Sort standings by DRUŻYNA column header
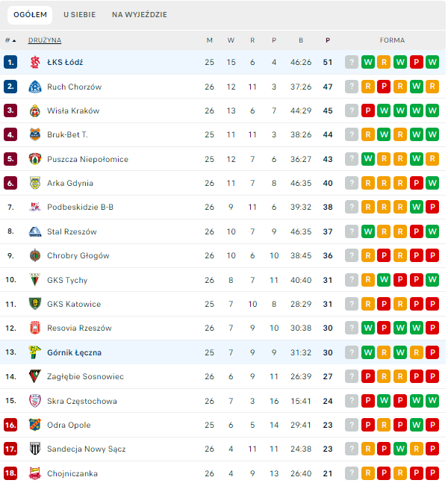 click(45, 40)
